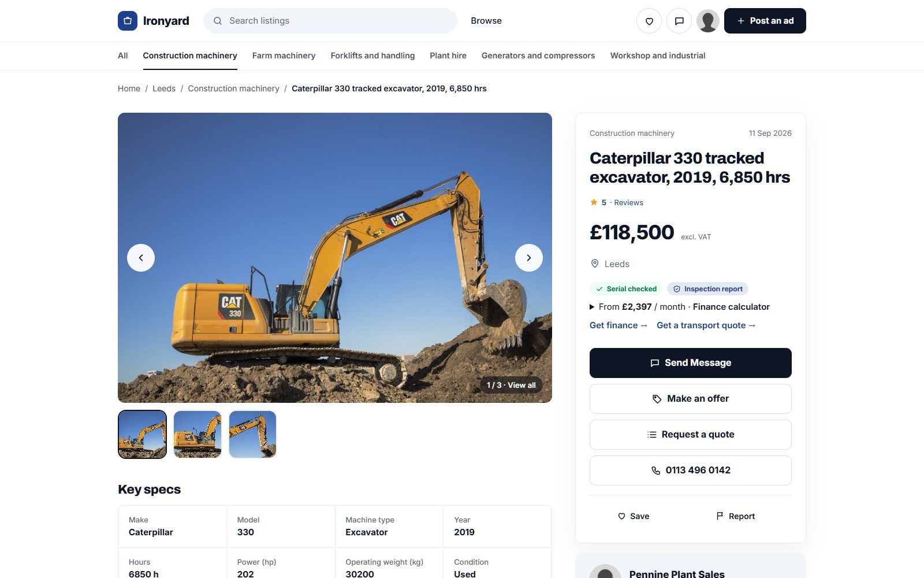Open View all photos badge
Image resolution: width=924 pixels, height=578 pixels.
511,385
